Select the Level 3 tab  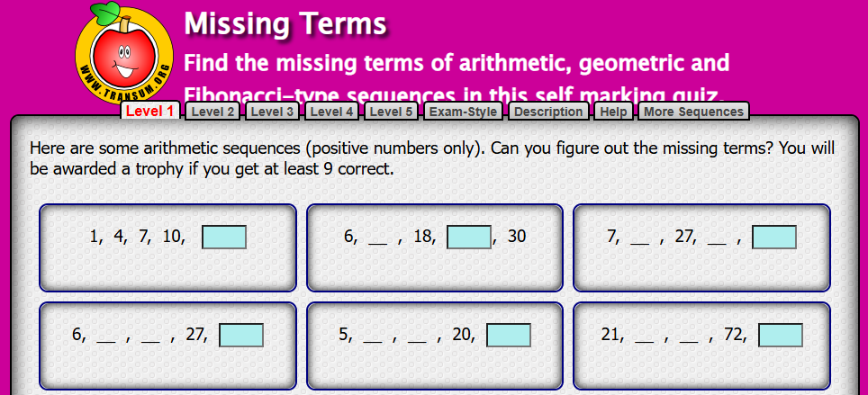(272, 112)
